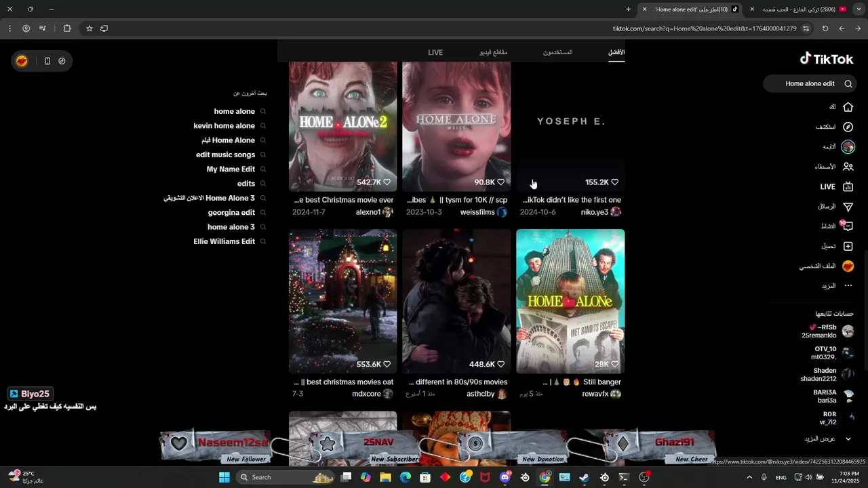This screenshot has width=868, height=488.
Task: Click the browser address bar URL
Action: click(705, 28)
